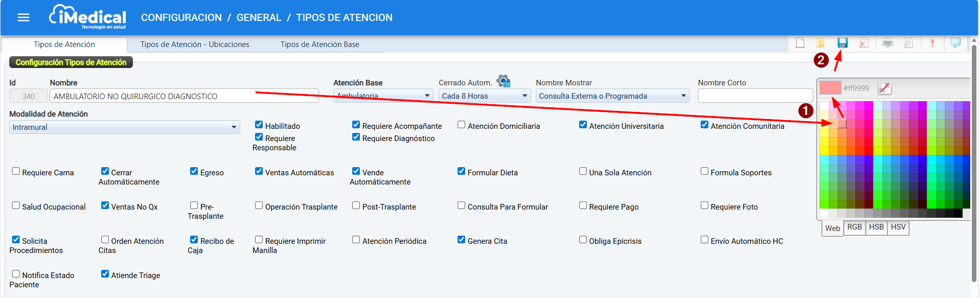Click the new blank document icon
980x298 pixels.
coord(800,43)
